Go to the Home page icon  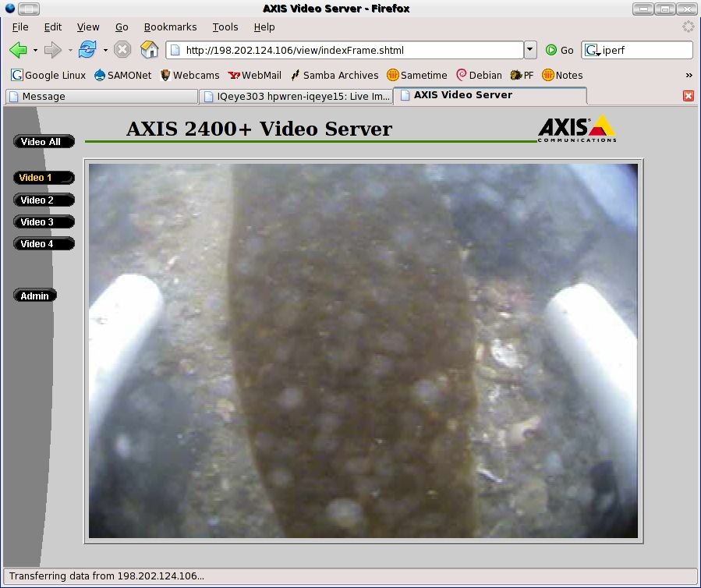click(149, 49)
